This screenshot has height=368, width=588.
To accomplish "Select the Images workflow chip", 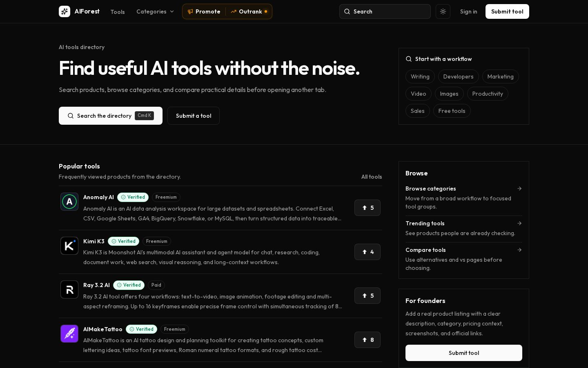I will [x=449, y=94].
